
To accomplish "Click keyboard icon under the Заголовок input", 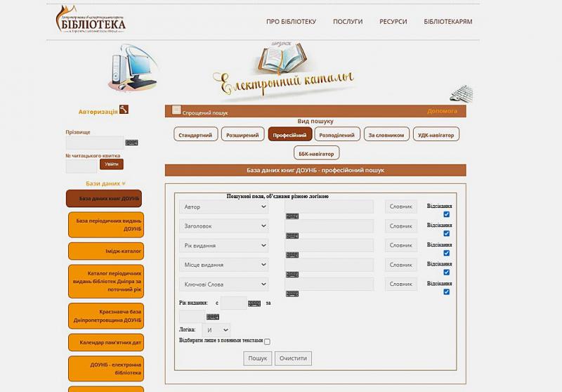I will coord(292,235).
